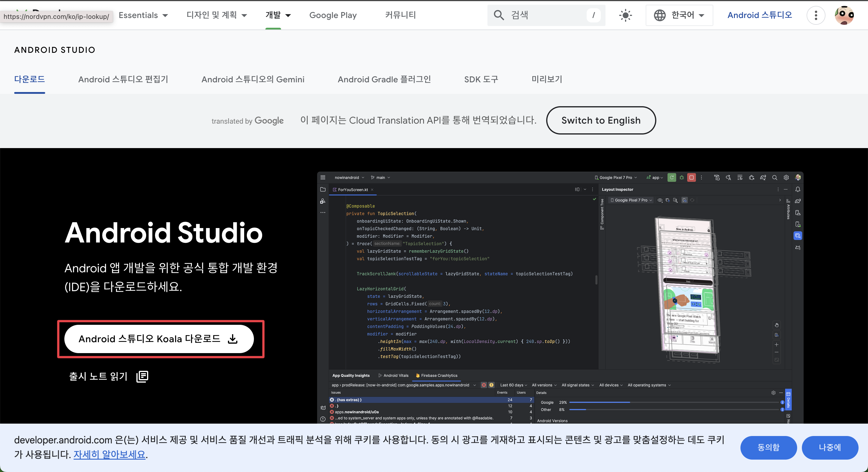The image size is (868, 472).
Task: Select the 다운로드 tab
Action: pyautogui.click(x=30, y=79)
